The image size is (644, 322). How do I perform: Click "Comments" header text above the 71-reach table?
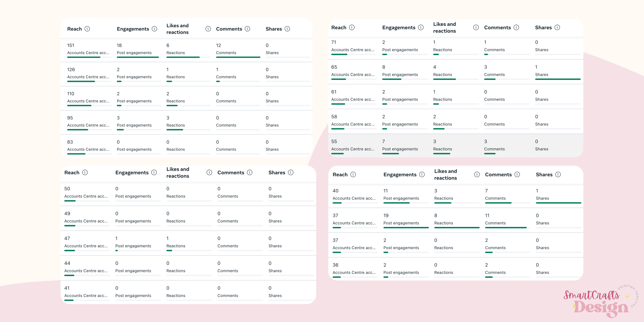click(497, 27)
